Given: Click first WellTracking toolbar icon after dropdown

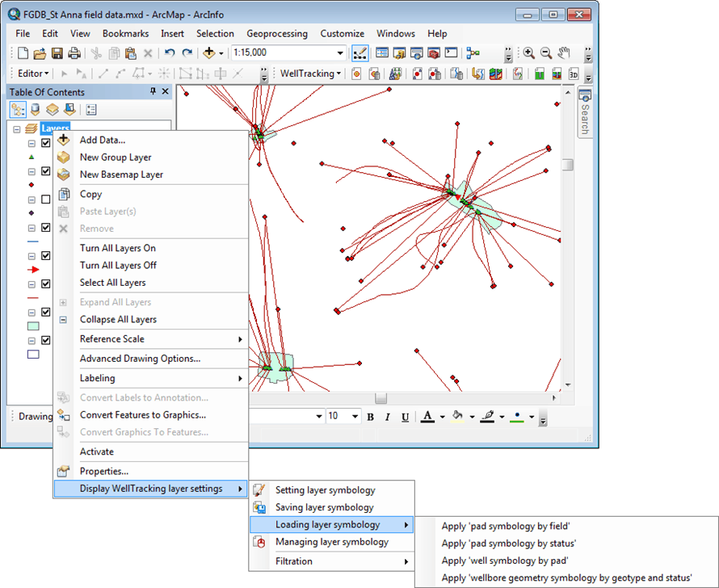Looking at the screenshot, I should (356, 73).
